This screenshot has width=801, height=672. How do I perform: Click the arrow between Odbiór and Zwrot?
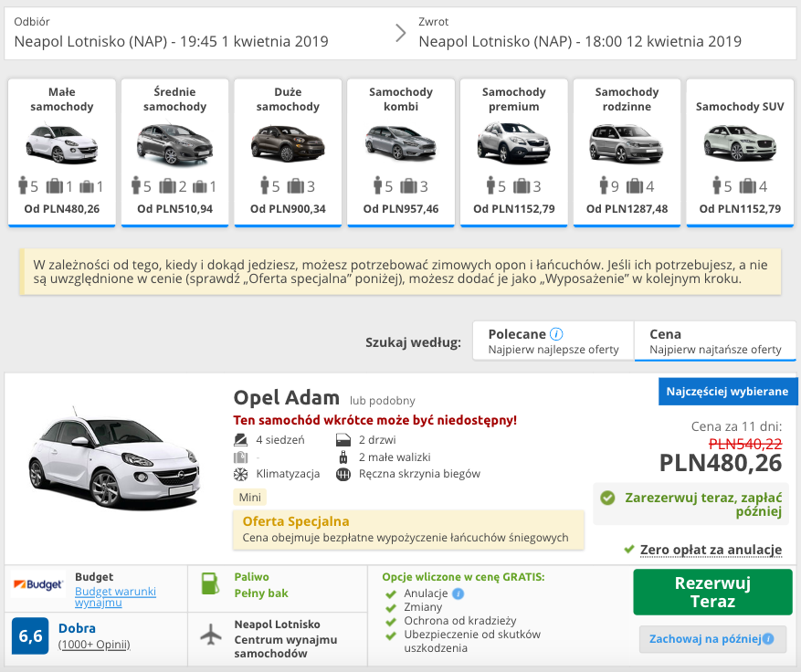(x=400, y=31)
